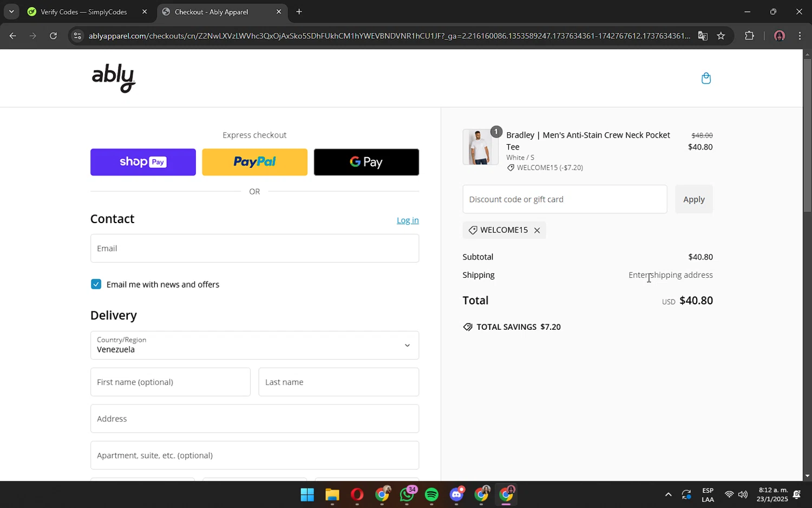Click the Address field

(254, 419)
